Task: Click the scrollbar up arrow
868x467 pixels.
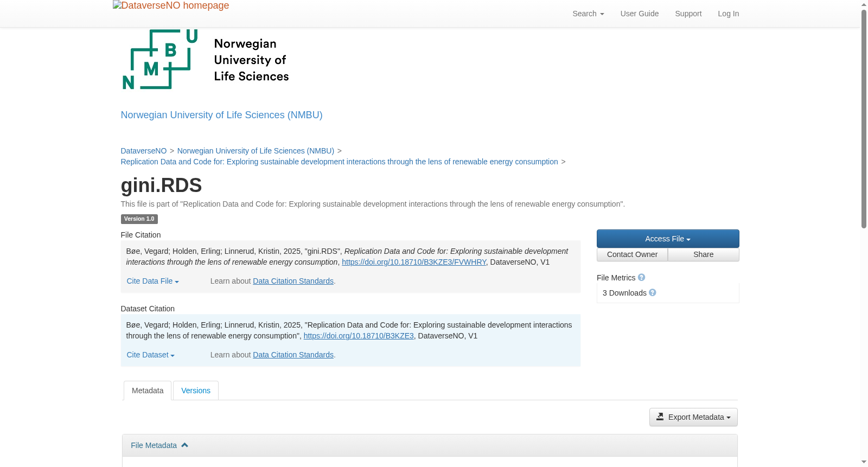Action: point(864,4)
